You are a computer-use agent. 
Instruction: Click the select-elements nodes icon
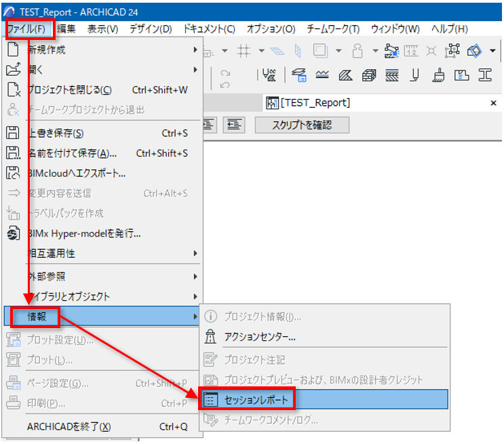click(452, 50)
